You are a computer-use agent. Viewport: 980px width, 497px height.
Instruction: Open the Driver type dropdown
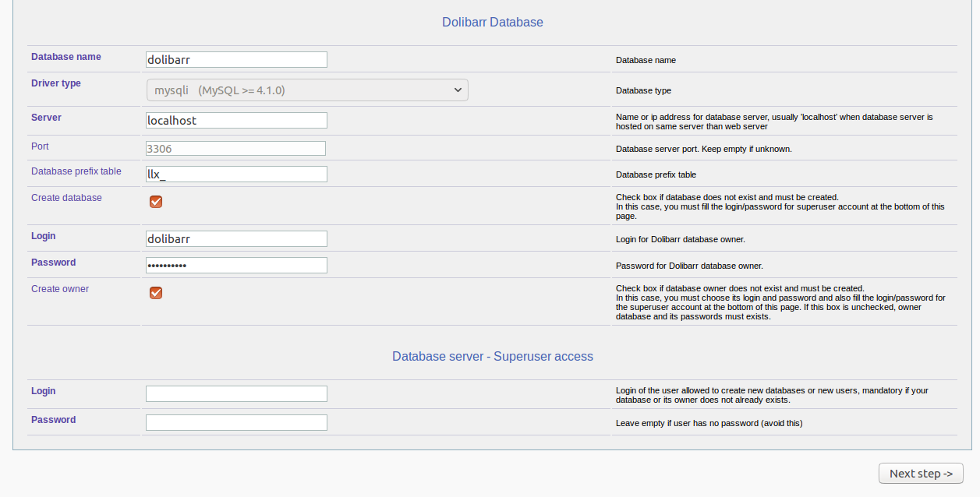(x=307, y=90)
